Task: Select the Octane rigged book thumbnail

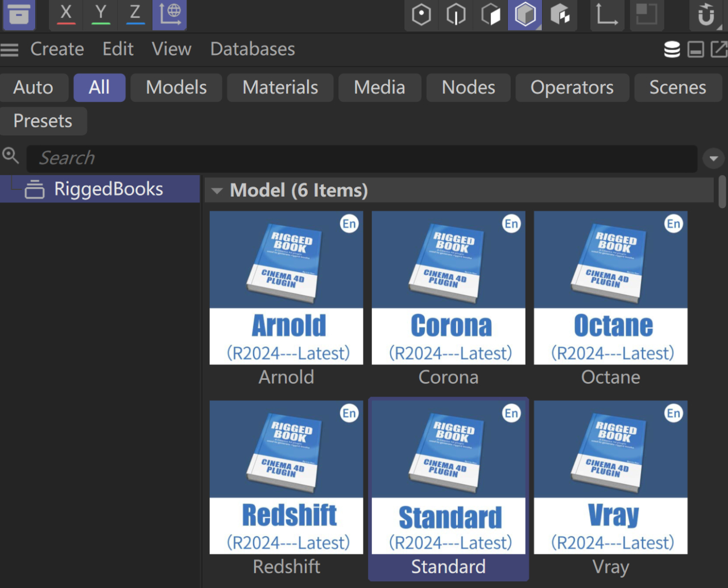Action: (610, 288)
